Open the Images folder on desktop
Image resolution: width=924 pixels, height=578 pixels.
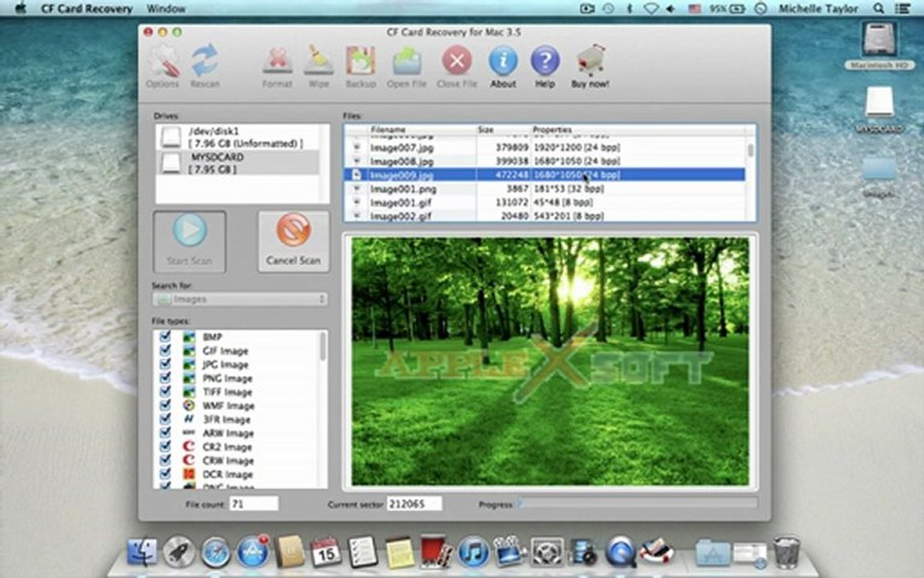pos(878,176)
